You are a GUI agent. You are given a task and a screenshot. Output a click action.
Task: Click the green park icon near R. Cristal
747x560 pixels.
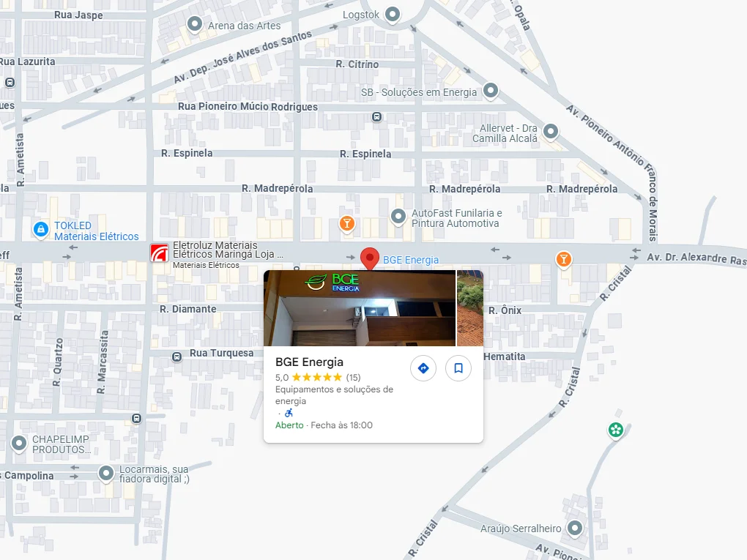tap(616, 430)
